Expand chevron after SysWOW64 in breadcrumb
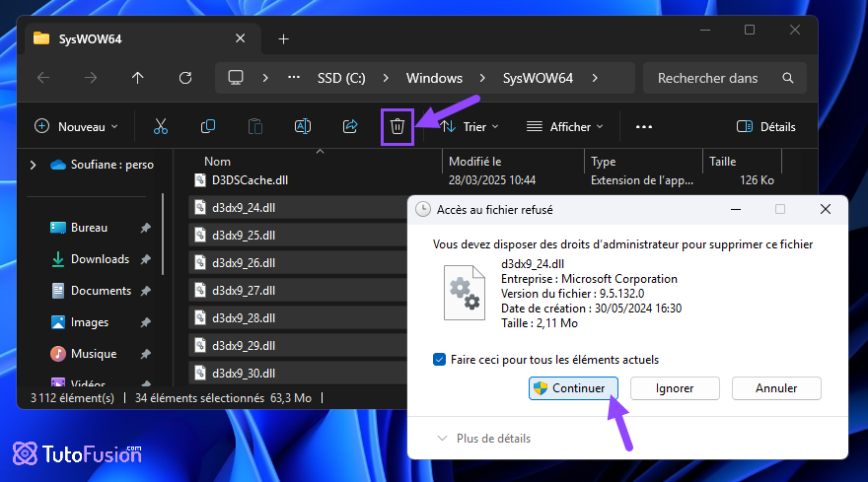Screen dimensions: 868x482 tap(595, 78)
